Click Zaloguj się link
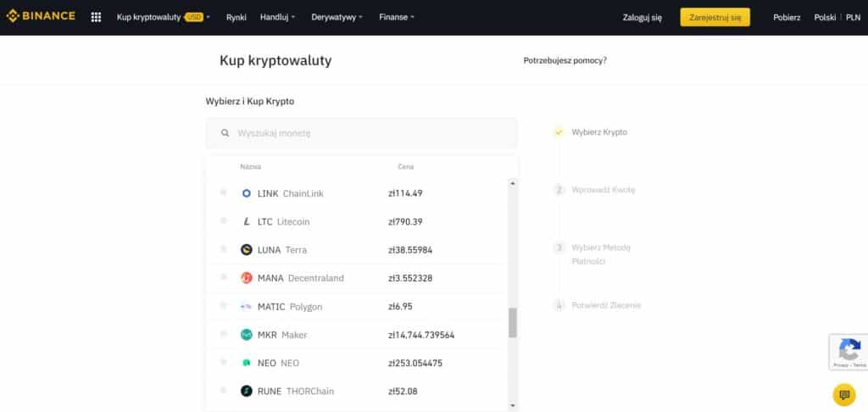The width and height of the screenshot is (868, 412). pyautogui.click(x=643, y=17)
